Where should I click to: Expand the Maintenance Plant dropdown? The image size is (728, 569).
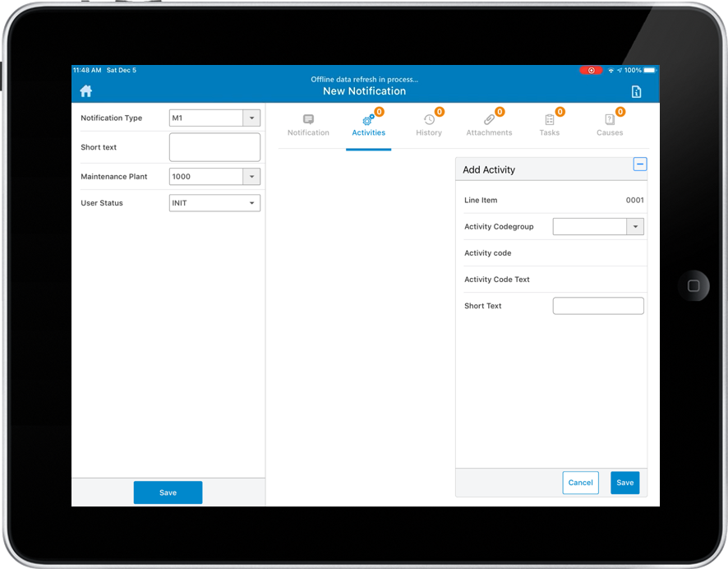tap(251, 177)
